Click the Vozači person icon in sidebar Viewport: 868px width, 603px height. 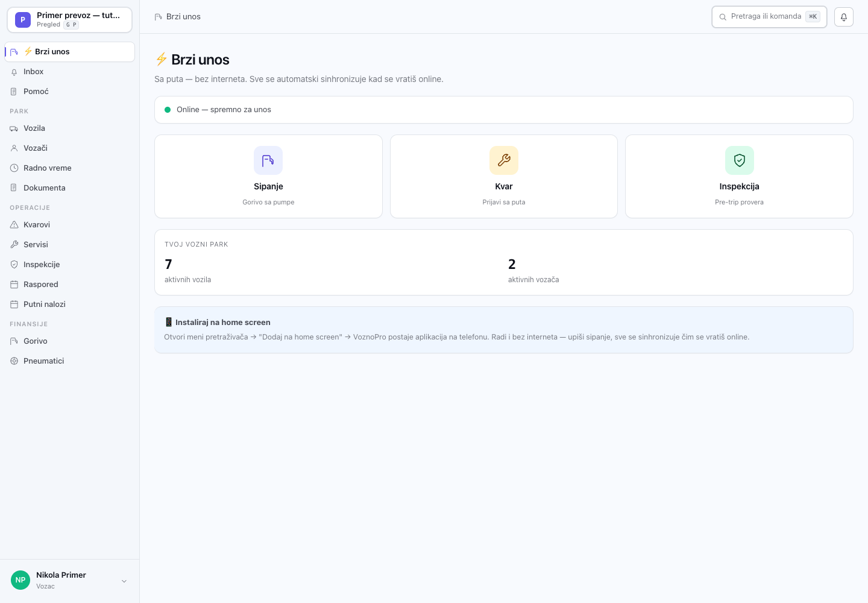click(x=14, y=148)
